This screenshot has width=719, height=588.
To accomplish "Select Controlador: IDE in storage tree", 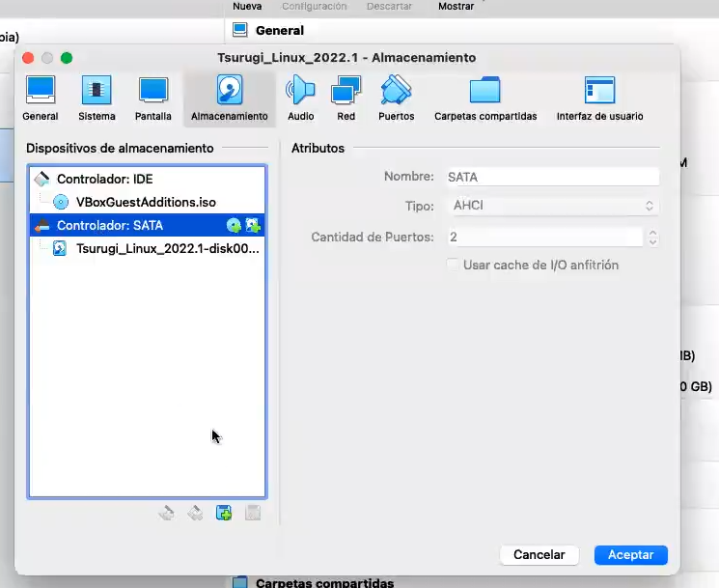I will (148, 179).
